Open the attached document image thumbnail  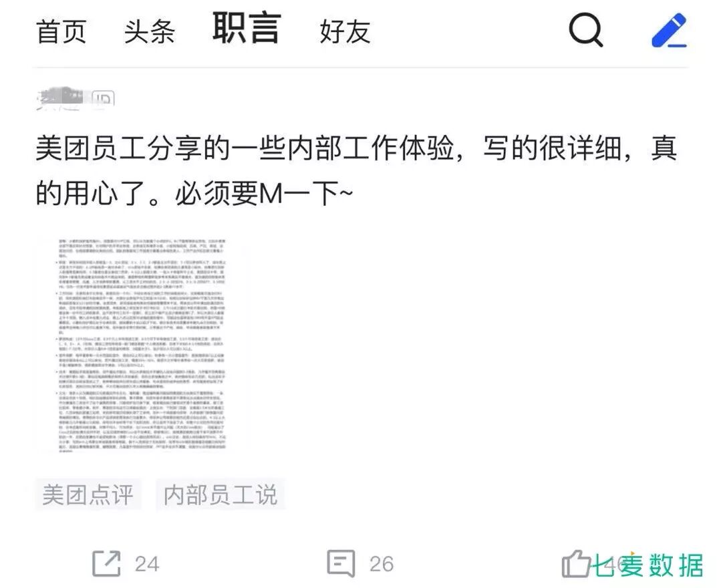pyautogui.click(x=143, y=345)
